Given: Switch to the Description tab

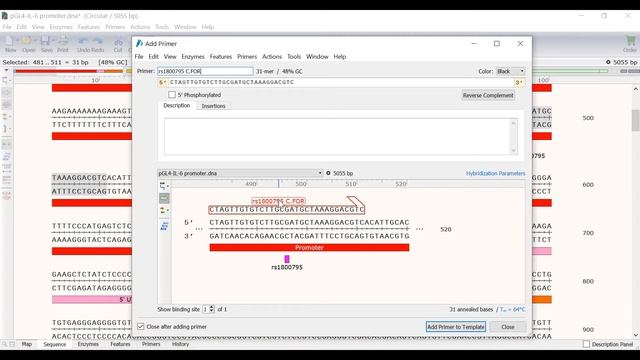Looking at the screenshot, I should click(177, 105).
